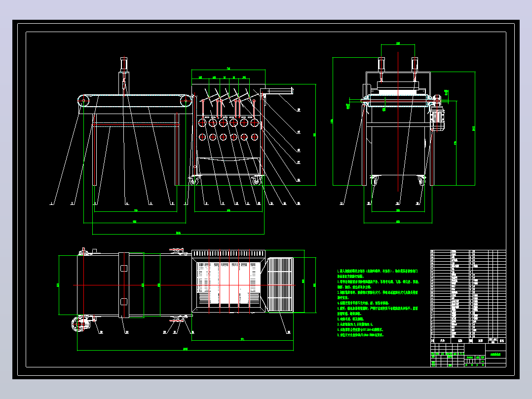Select right conveyor belt roller in front view

pos(186,101)
